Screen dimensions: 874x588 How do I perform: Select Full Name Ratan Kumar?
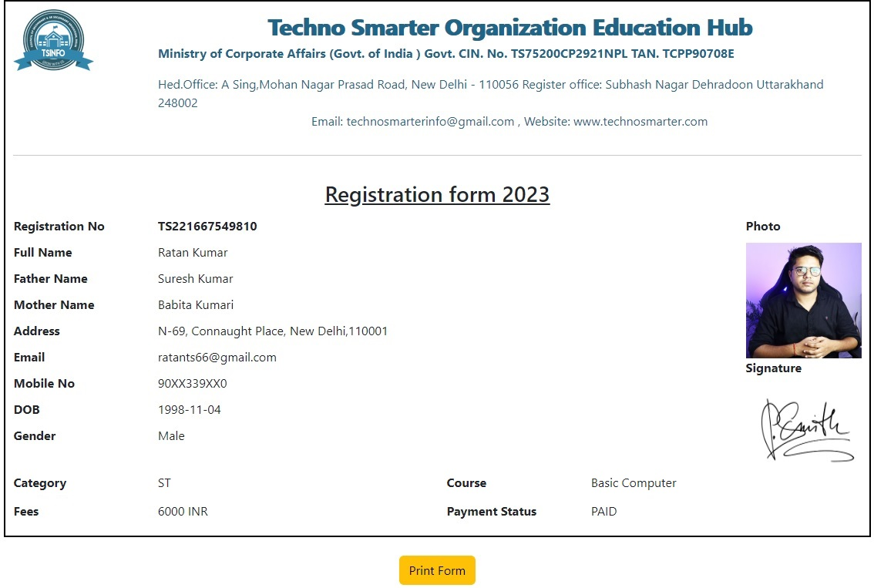(192, 252)
